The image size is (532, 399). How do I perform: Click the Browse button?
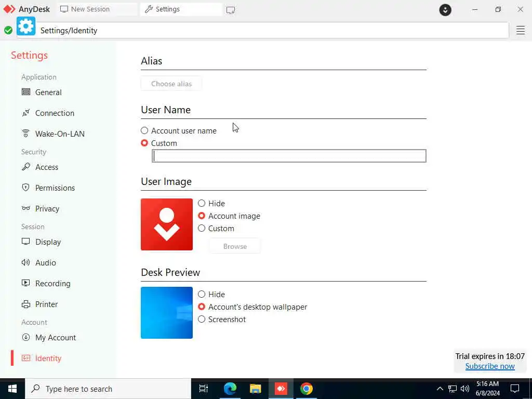click(x=235, y=246)
